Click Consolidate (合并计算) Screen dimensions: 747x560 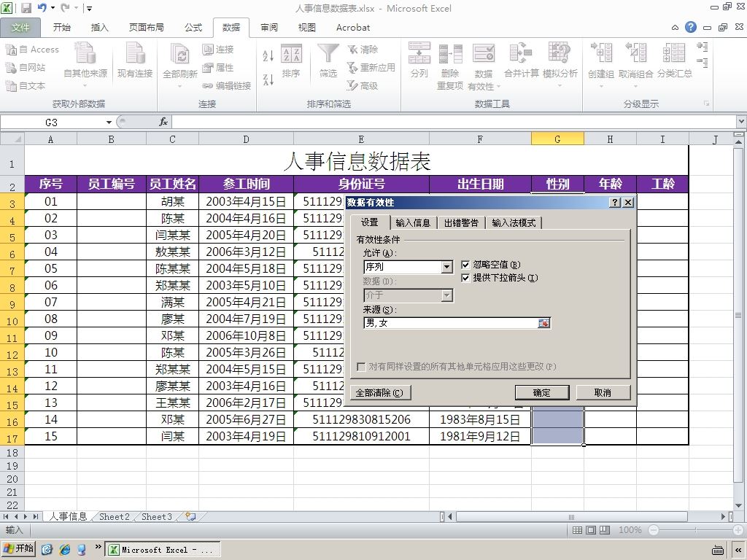pyautogui.click(x=521, y=61)
